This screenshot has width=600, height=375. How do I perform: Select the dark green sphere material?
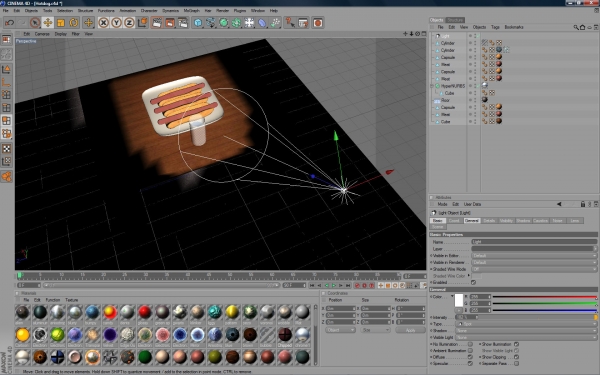(x=145, y=357)
